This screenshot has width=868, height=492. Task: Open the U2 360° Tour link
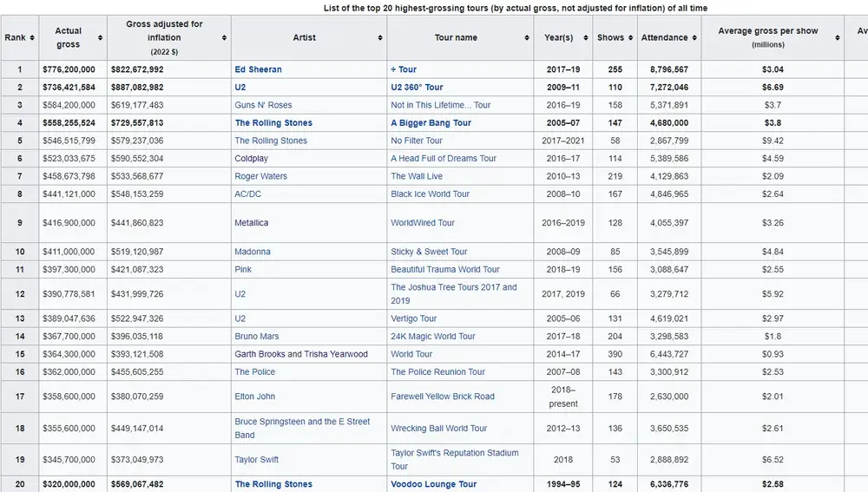[417, 87]
